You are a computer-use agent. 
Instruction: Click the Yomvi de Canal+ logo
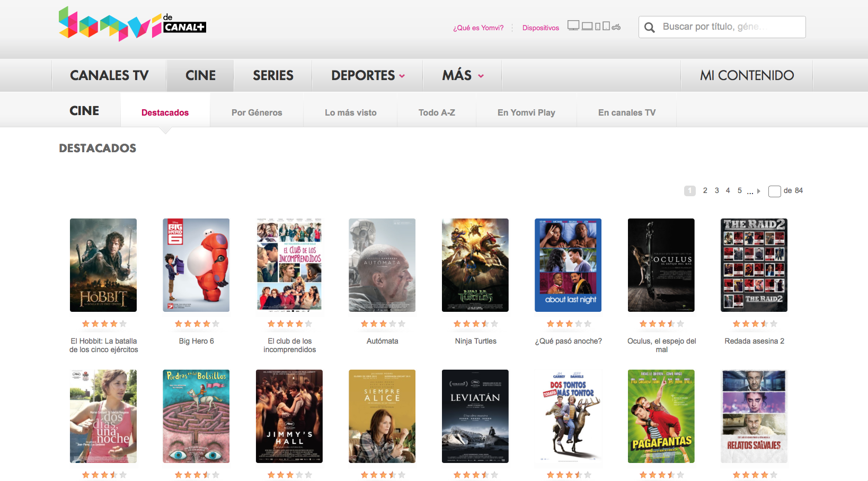click(x=132, y=24)
